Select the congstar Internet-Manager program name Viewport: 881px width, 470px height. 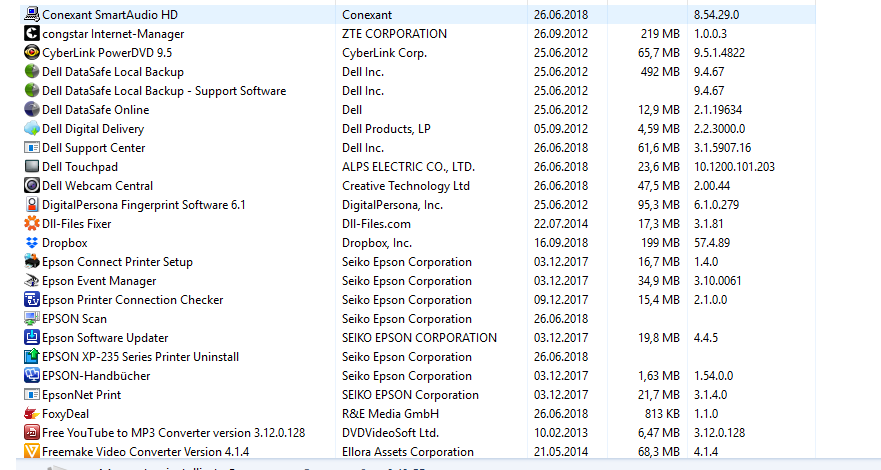(113, 34)
